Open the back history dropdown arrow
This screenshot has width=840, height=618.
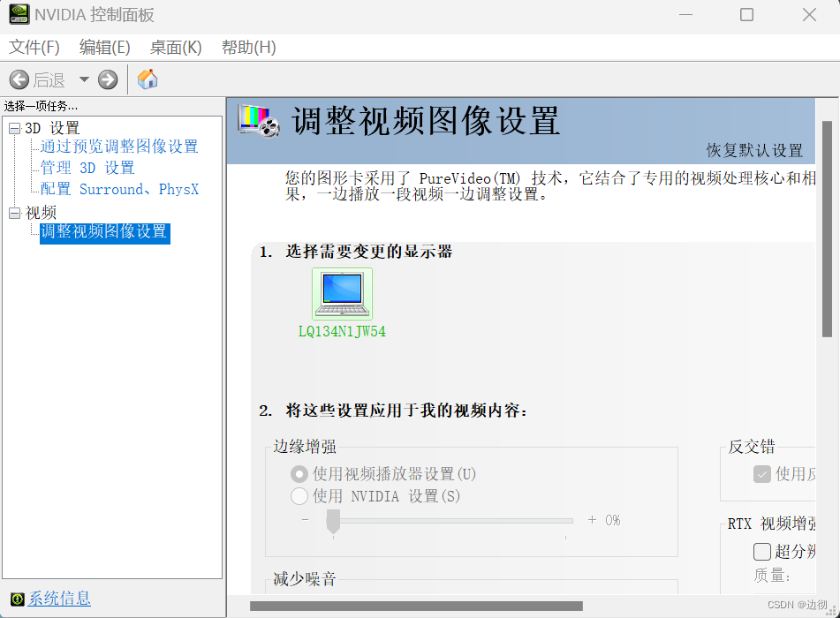click(x=84, y=79)
